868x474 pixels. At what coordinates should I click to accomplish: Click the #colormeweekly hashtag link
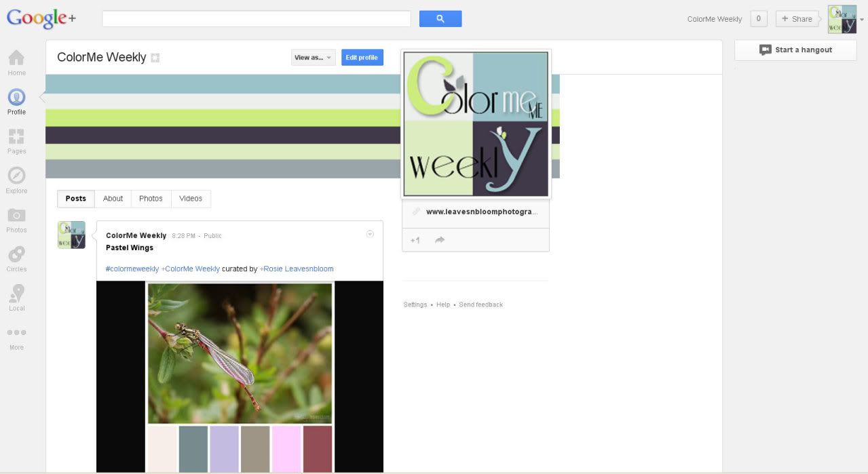pos(132,269)
